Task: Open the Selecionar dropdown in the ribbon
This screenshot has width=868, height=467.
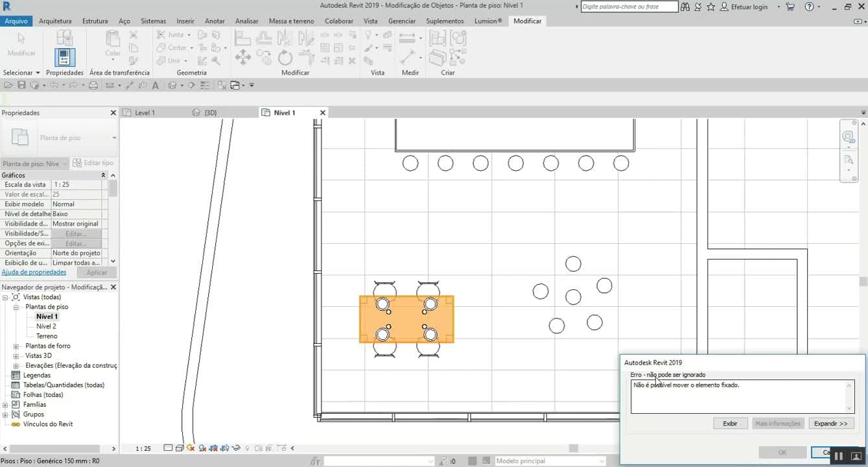Action: [x=21, y=73]
